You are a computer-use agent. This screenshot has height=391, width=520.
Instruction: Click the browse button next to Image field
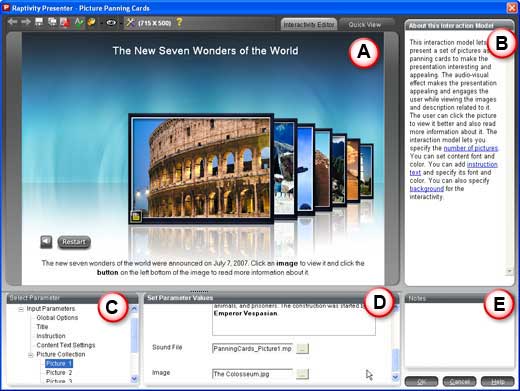[x=302, y=374]
